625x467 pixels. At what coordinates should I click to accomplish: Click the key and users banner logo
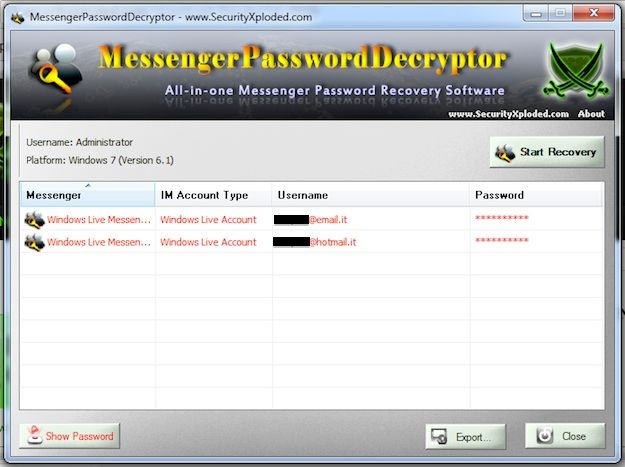(x=56, y=70)
